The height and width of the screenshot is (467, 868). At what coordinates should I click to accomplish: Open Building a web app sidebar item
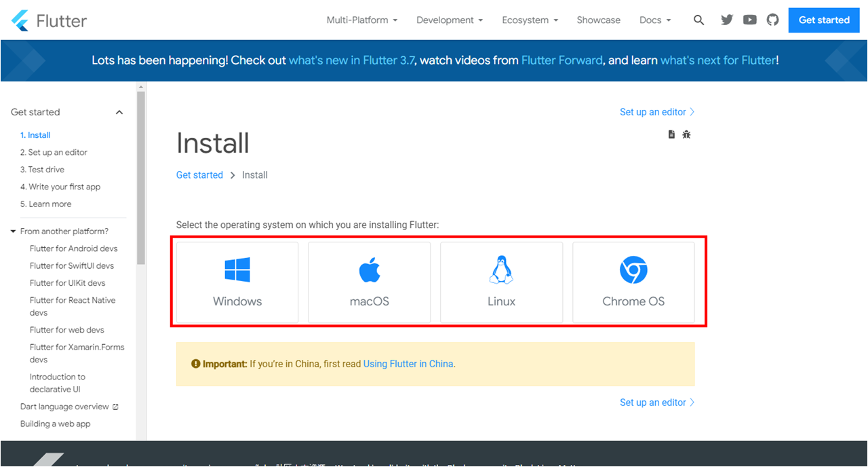[55, 424]
